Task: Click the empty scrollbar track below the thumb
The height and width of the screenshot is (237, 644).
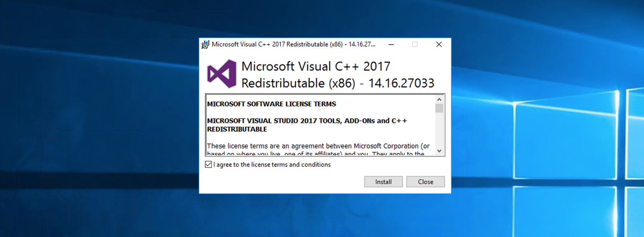Action: (439, 130)
